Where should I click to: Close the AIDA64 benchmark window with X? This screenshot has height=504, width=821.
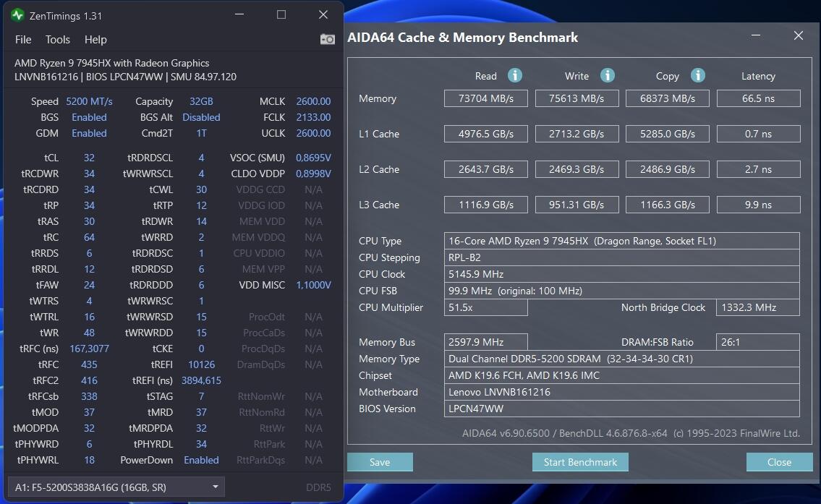(x=798, y=35)
